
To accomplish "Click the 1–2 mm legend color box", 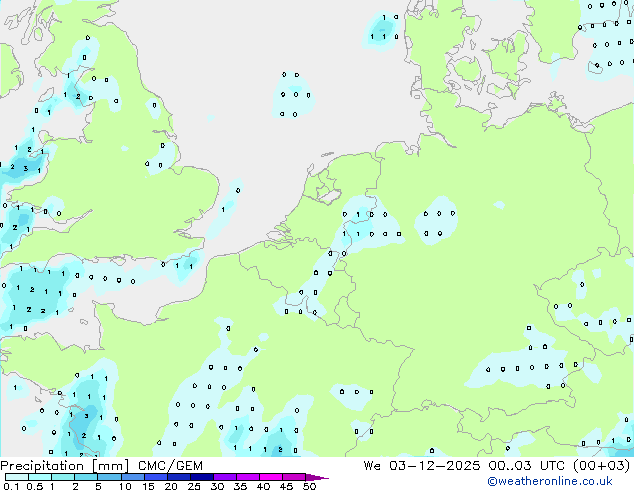I will (63, 477).
